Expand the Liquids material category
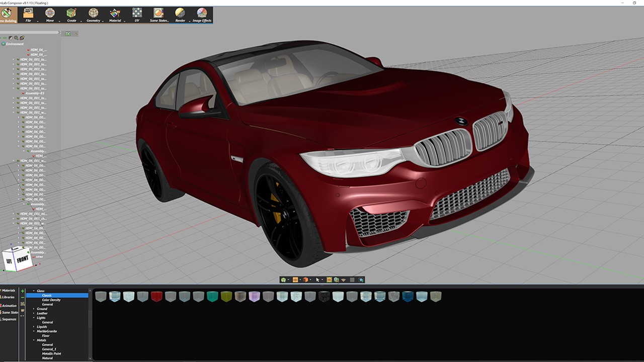Image resolution: width=644 pixels, height=362 pixels. [x=34, y=327]
